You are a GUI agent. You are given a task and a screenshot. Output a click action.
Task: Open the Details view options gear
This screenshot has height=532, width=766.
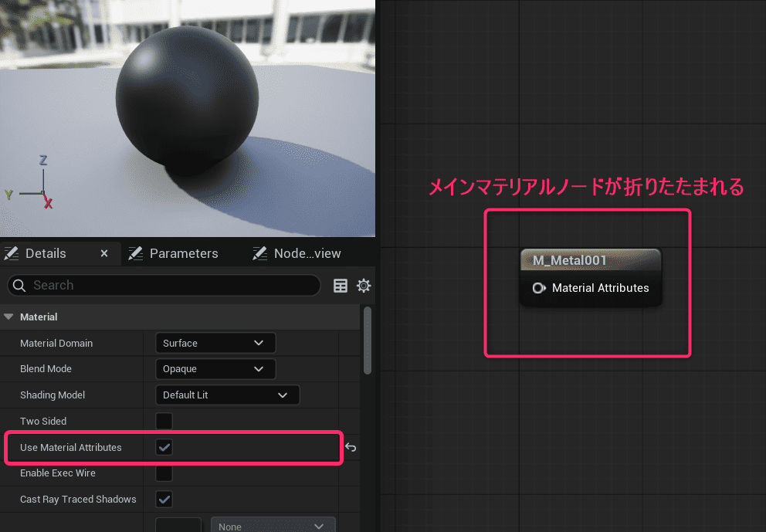click(364, 286)
